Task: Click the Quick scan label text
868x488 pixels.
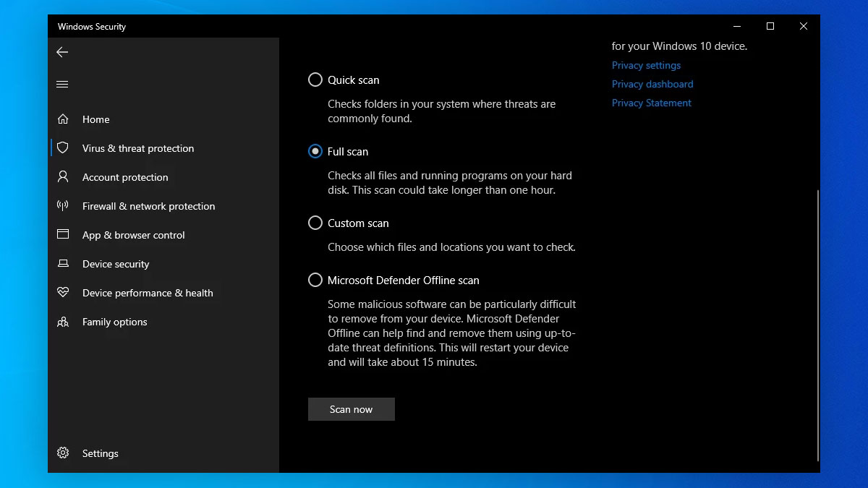Action: [x=354, y=80]
